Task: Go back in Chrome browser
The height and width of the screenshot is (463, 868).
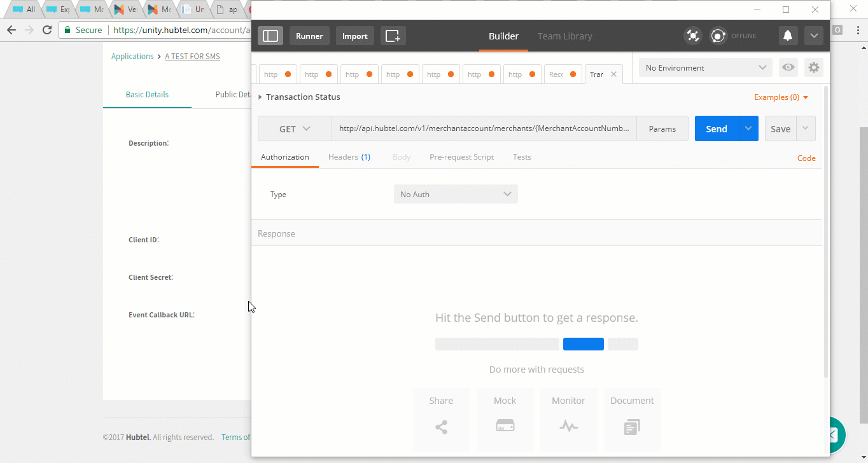Action: [11, 30]
